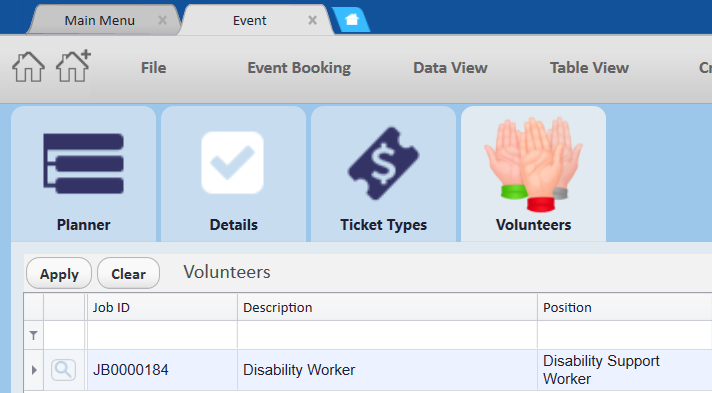The width and height of the screenshot is (712, 393).
Task: Select the Disability Worker description cell
Action: click(387, 370)
